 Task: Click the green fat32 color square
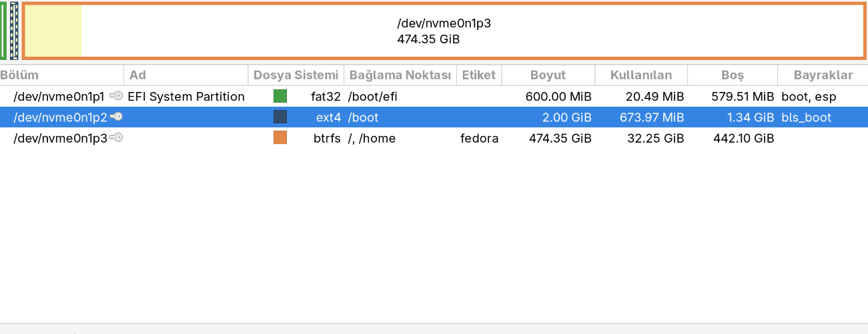click(280, 96)
